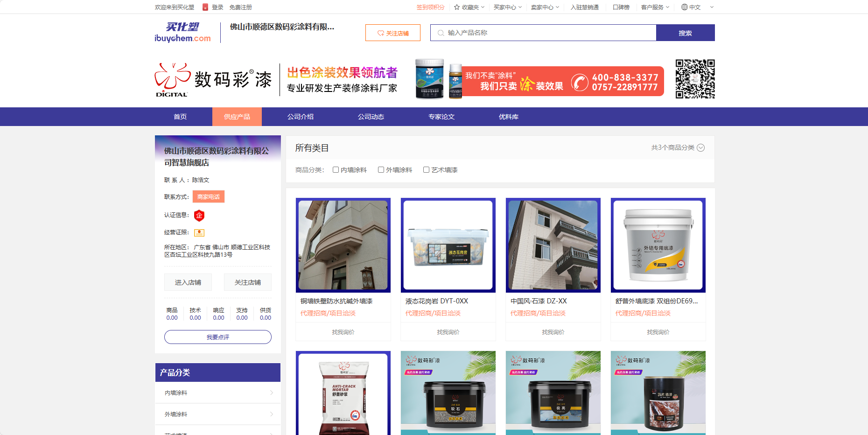Click the magnifier icon in search box

coord(441,33)
